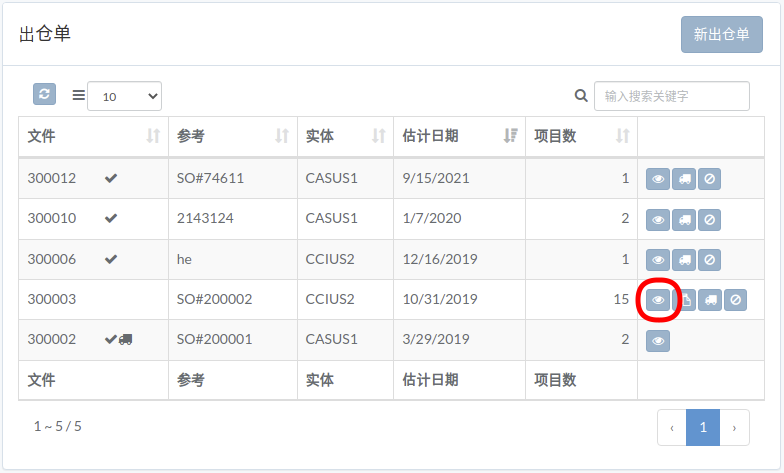This screenshot has height=473, width=784.
Task: Click file number 300002
Action: pos(52,340)
